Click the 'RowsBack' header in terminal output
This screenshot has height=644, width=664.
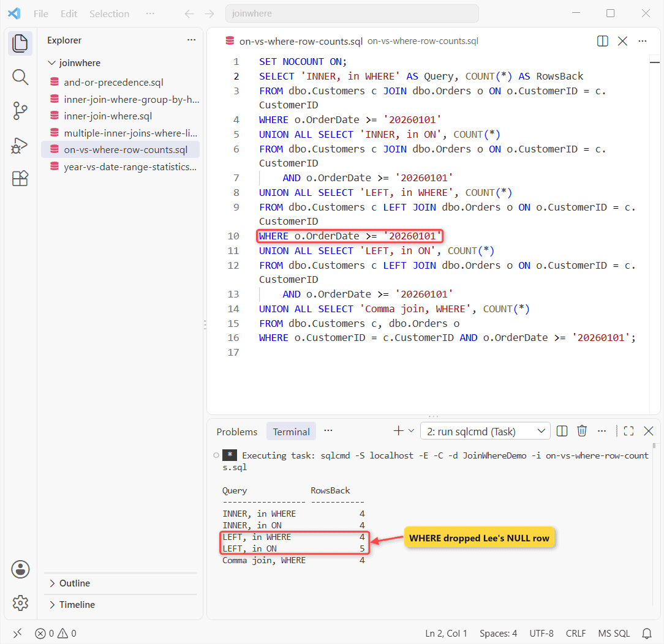pos(330,490)
